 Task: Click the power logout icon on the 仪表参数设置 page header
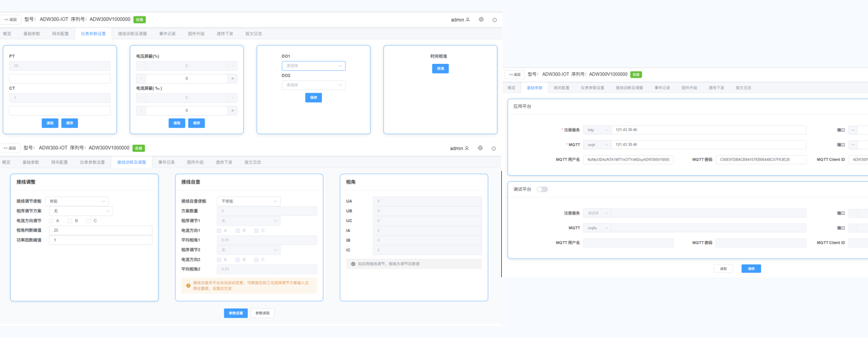tap(495, 20)
